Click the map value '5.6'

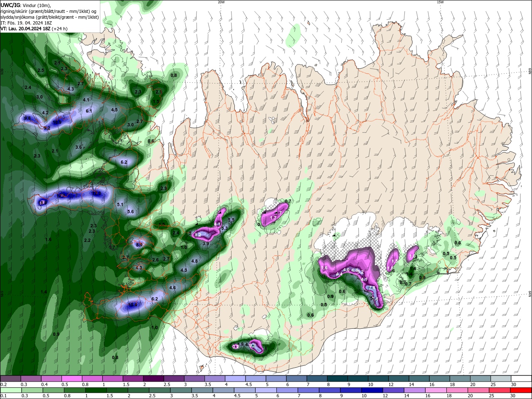[x=131, y=212]
